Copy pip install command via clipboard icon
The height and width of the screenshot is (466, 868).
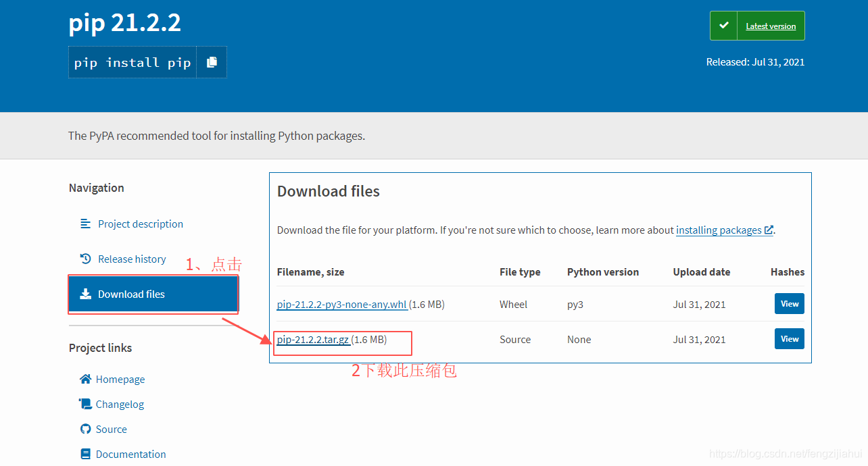212,62
